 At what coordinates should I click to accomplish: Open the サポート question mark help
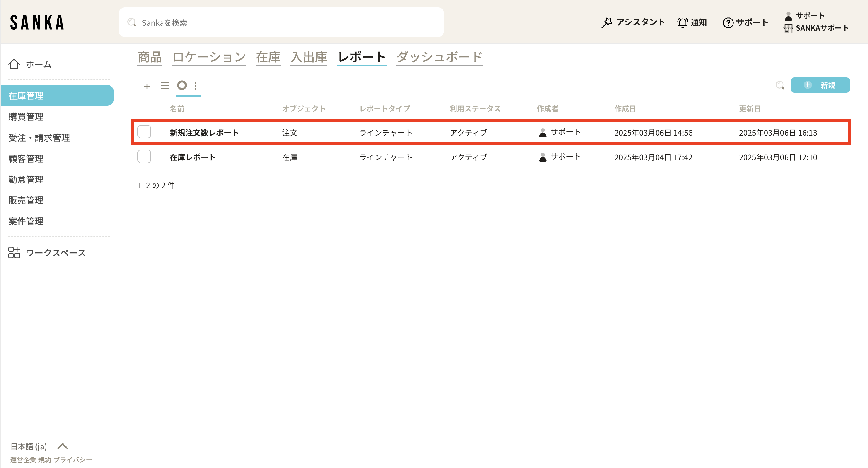click(x=728, y=22)
